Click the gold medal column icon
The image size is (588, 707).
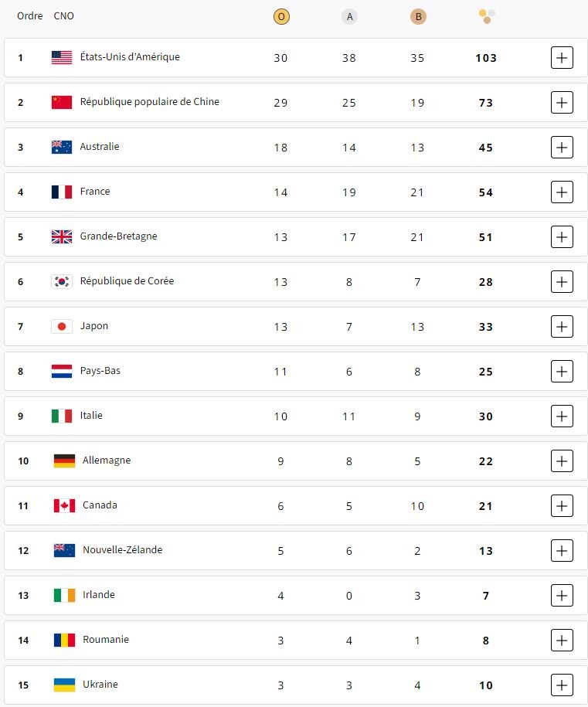coord(281,16)
